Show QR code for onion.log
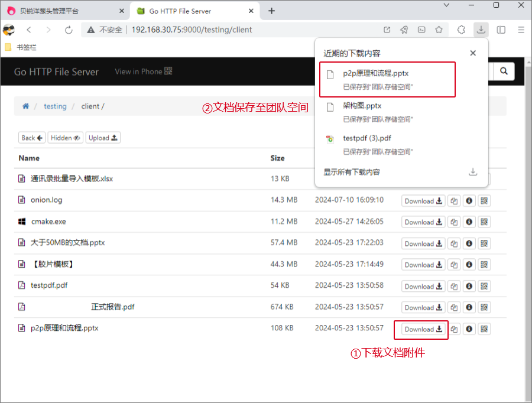The width and height of the screenshot is (532, 403). pyautogui.click(x=484, y=201)
